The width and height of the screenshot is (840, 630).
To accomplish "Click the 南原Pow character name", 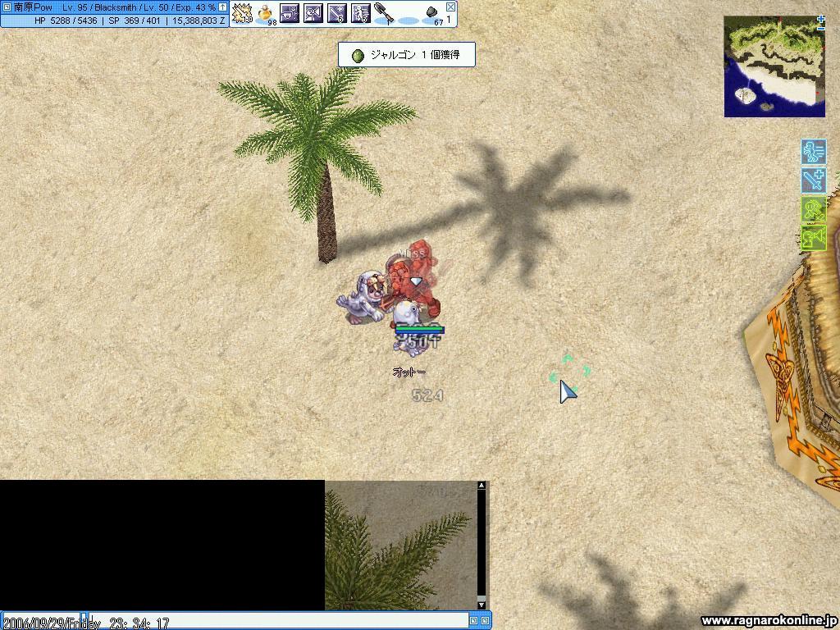I will pos(33,7).
